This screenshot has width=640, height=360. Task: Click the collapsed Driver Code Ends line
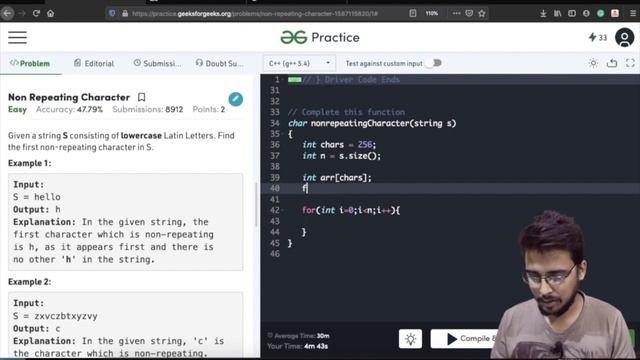[x=344, y=80]
